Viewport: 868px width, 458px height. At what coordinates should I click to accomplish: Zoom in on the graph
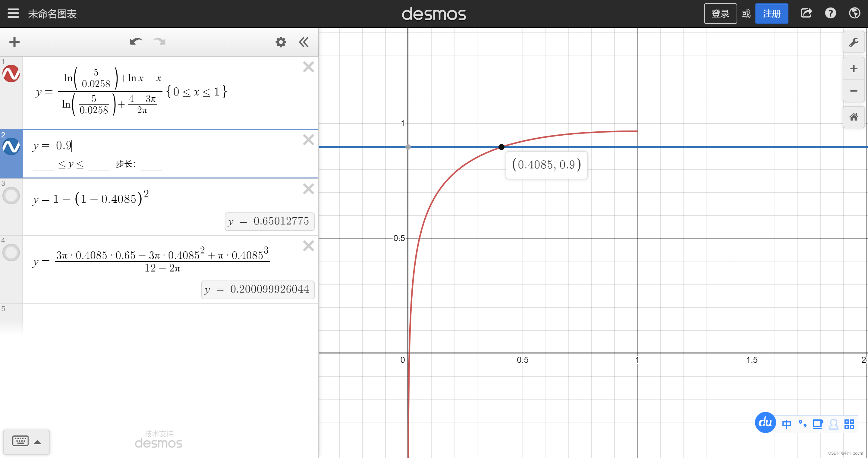tap(853, 69)
